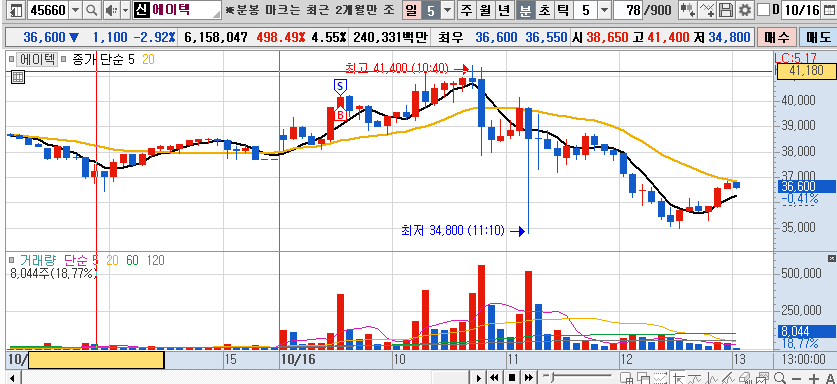Screen dimensions: 837x384
Task: Click the minus zoom-out icon
Action: click(x=796, y=379)
